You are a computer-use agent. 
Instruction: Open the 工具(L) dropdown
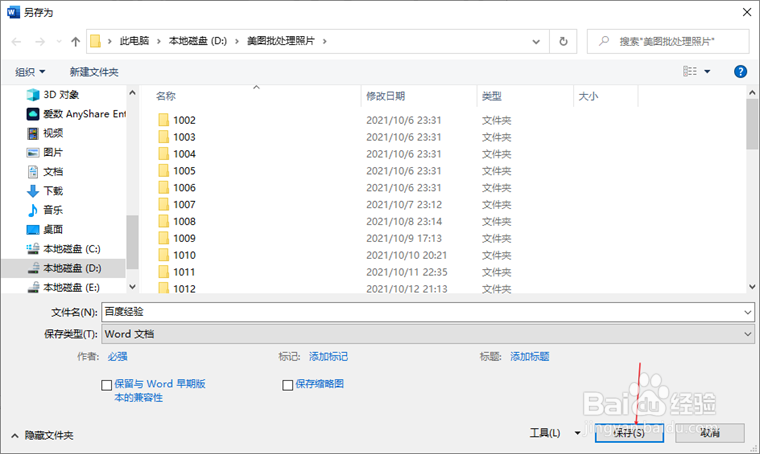coord(555,433)
